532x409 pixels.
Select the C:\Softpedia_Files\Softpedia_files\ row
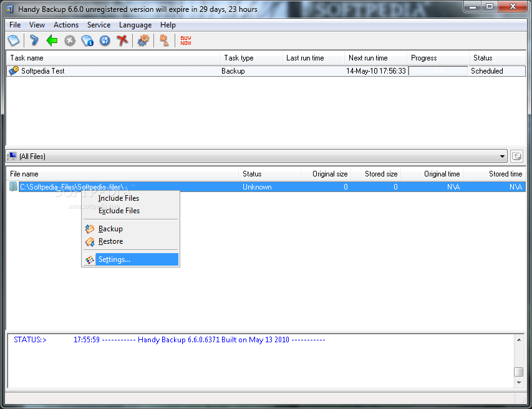(x=271, y=187)
